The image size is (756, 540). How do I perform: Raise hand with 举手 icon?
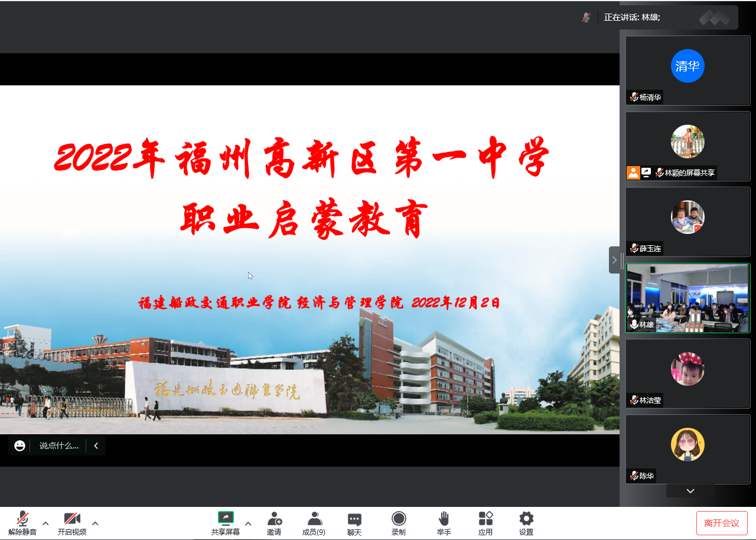(x=444, y=519)
